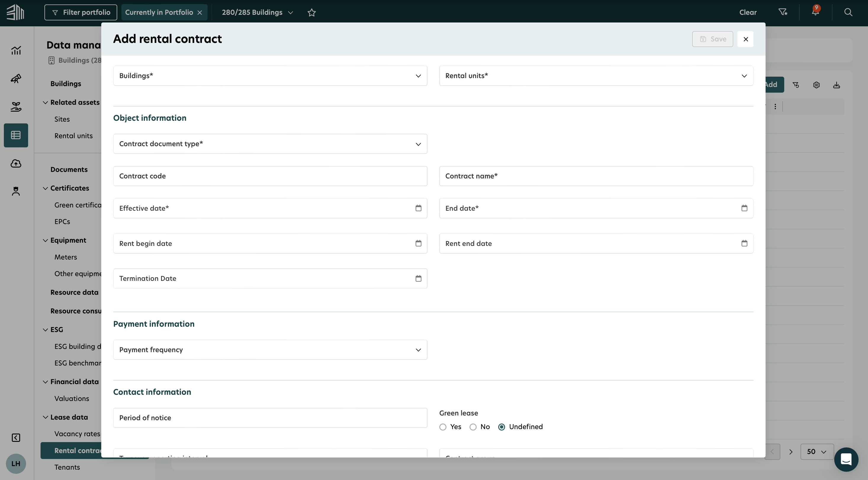Click the chat support bubble icon

tap(846, 459)
